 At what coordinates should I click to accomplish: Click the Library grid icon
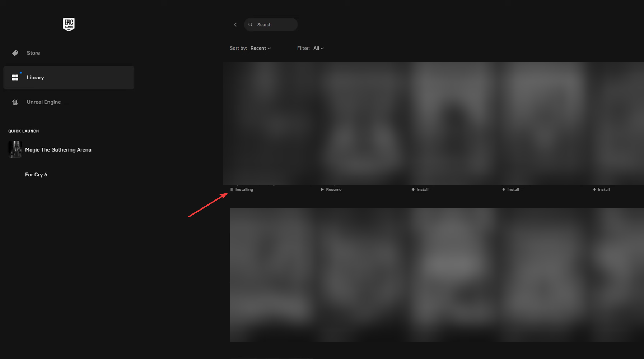pos(15,78)
